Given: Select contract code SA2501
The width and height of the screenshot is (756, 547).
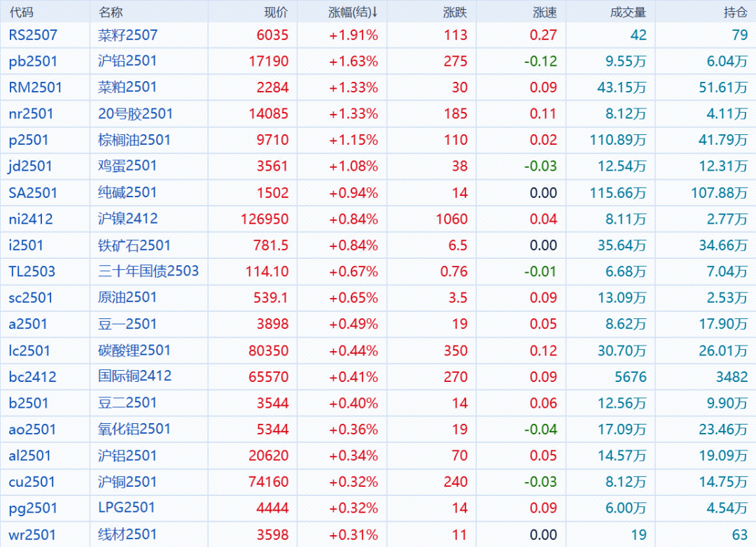Looking at the screenshot, I should pyautogui.click(x=33, y=192).
